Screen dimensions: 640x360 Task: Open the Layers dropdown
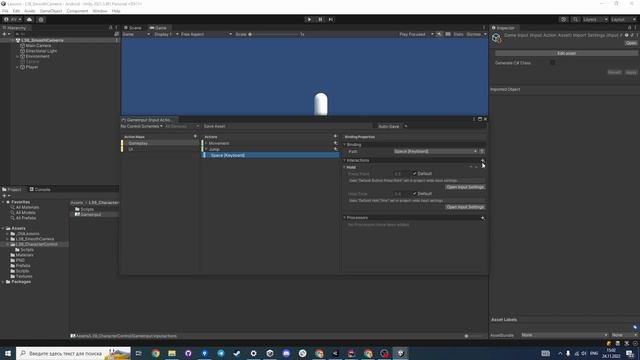595,19
